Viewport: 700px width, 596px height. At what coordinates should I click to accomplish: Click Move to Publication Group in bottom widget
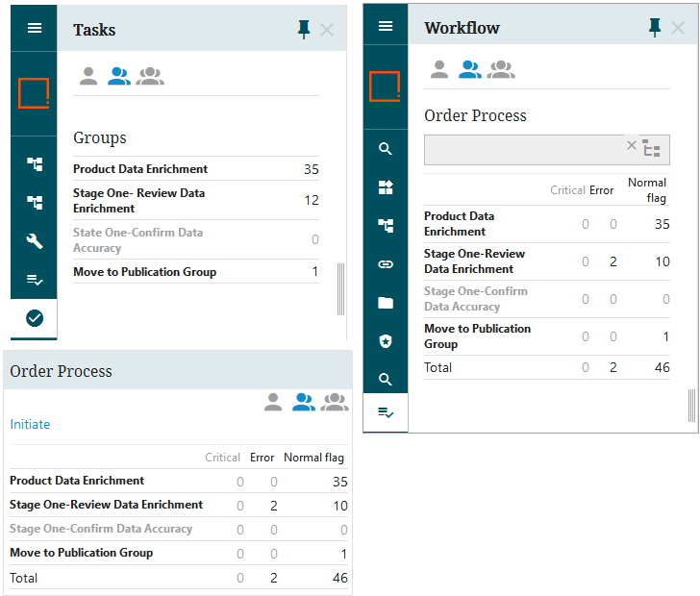[x=81, y=553]
